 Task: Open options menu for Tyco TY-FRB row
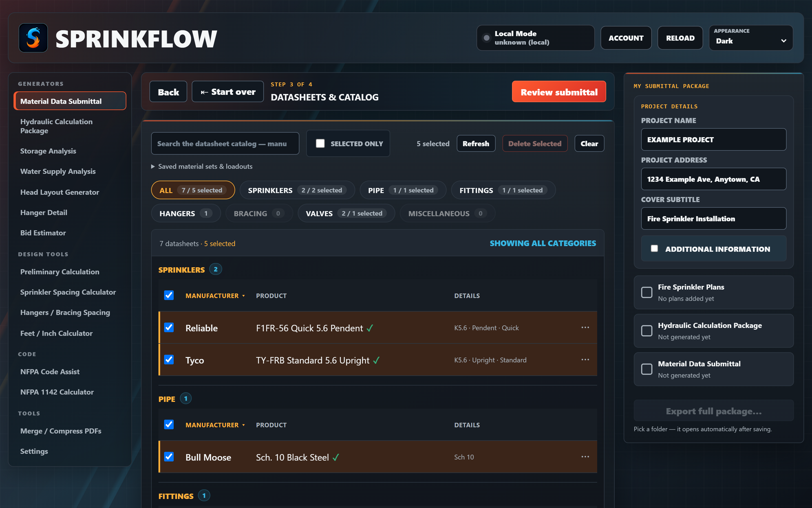[585, 360]
